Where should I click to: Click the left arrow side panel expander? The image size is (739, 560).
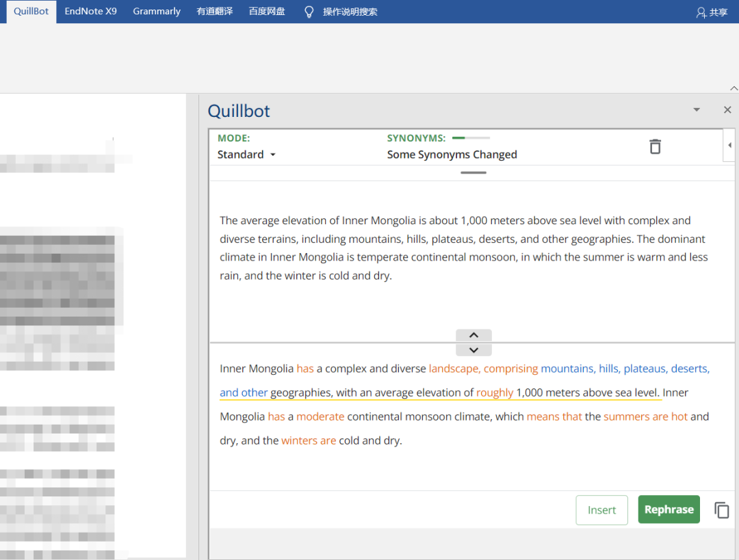click(729, 145)
